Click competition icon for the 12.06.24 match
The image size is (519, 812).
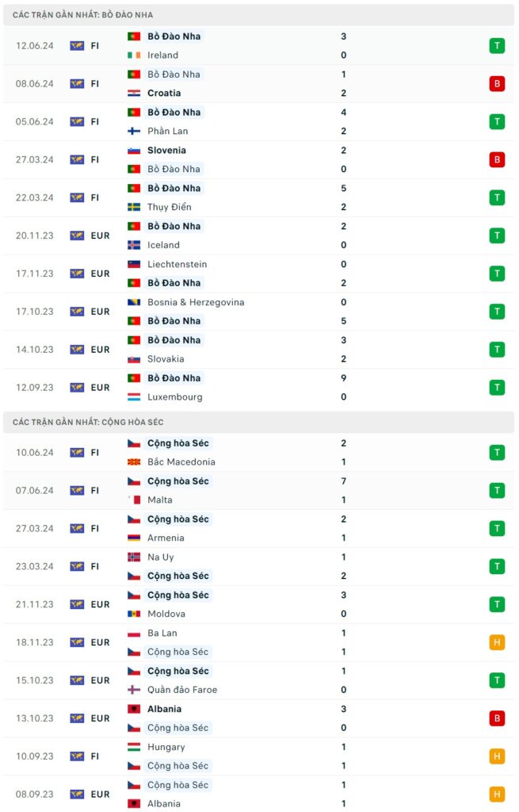pos(77,46)
